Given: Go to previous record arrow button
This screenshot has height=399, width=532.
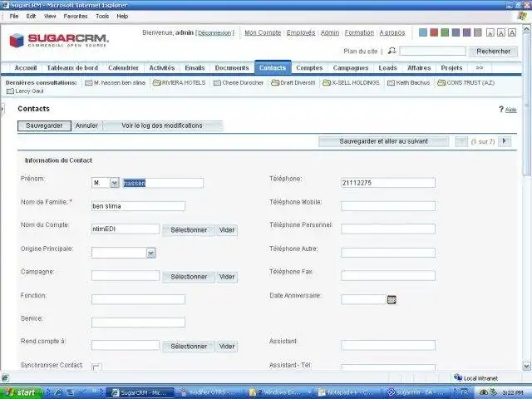Looking at the screenshot, I should (x=461, y=141).
